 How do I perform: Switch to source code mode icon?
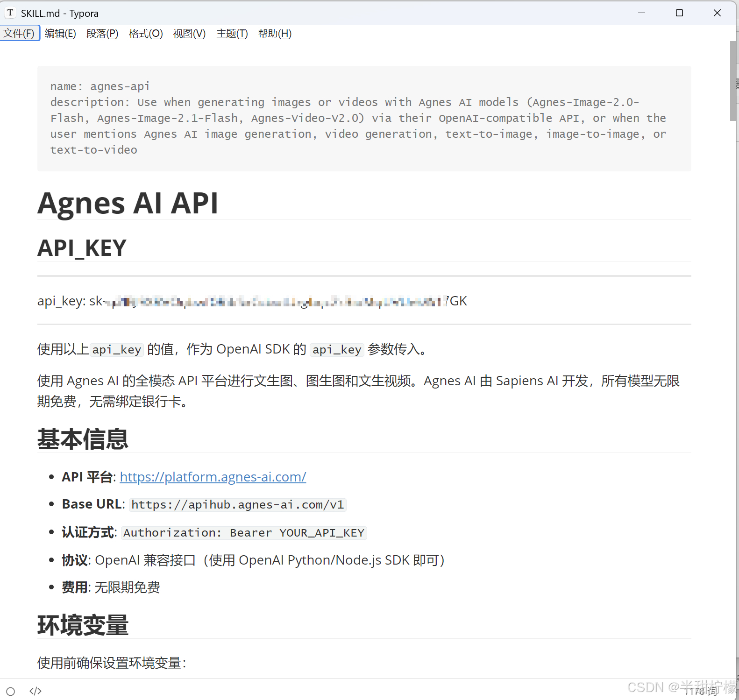point(36,691)
